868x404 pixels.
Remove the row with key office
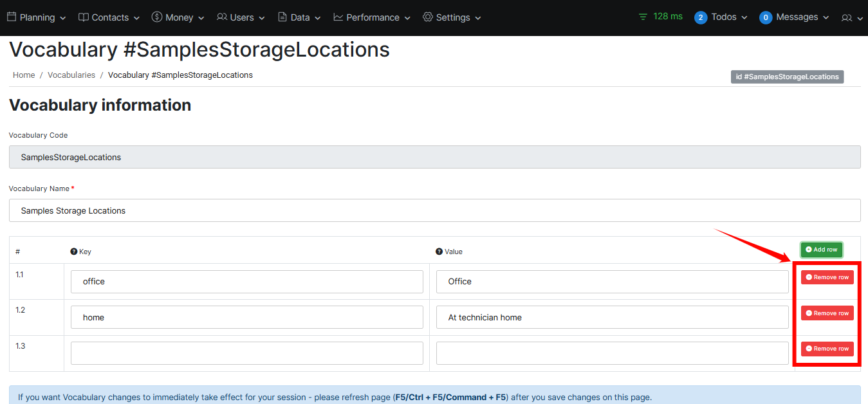coord(827,277)
